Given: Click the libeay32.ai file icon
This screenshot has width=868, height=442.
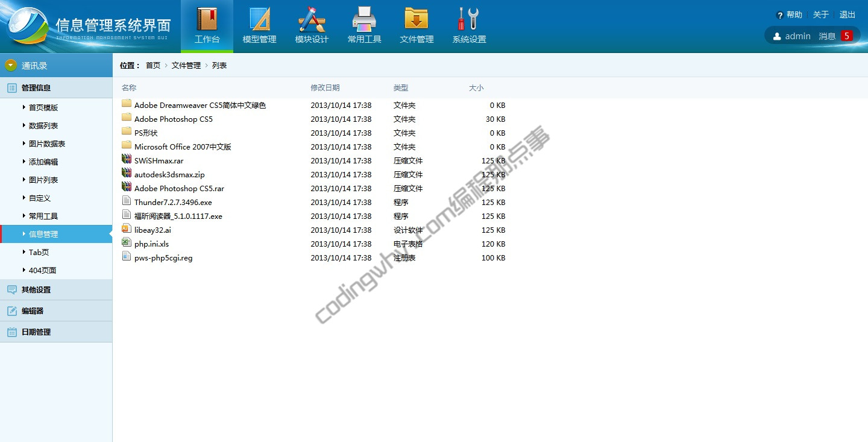Looking at the screenshot, I should point(126,229).
